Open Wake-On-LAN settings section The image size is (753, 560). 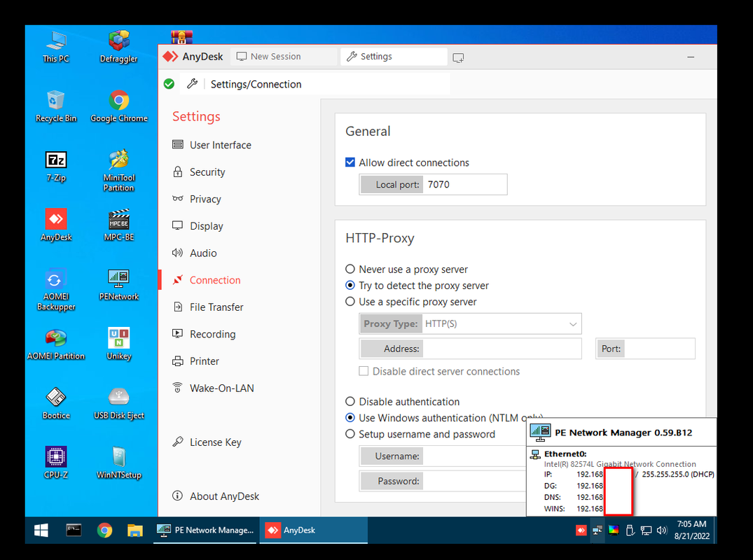[213, 388]
